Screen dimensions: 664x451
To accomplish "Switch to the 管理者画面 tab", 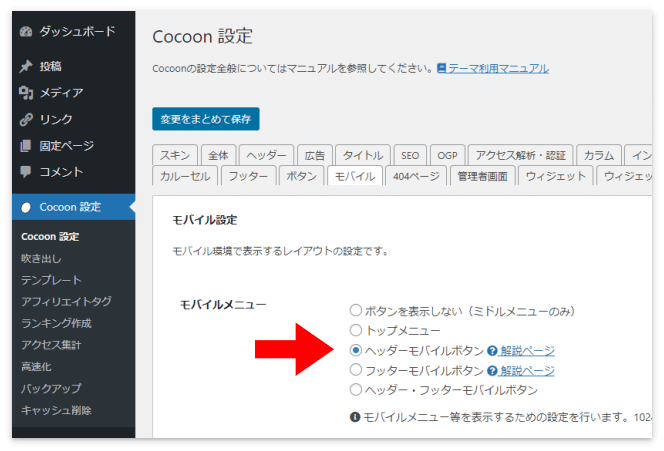I will pos(483,176).
